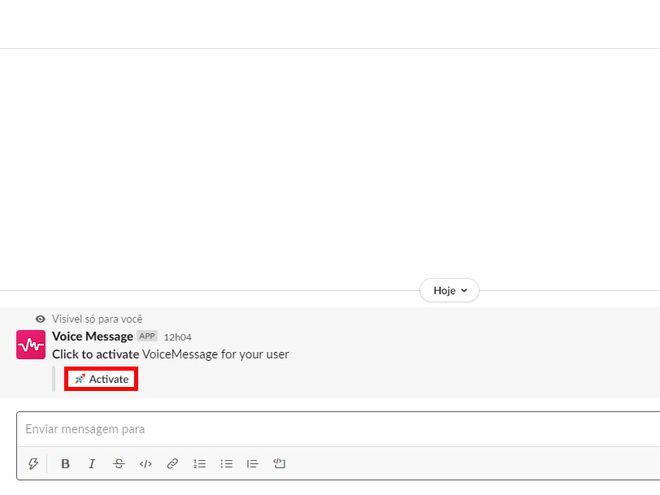Open the shortcuts lightning bolt menu
This screenshot has width=660, height=495.
tap(33, 464)
